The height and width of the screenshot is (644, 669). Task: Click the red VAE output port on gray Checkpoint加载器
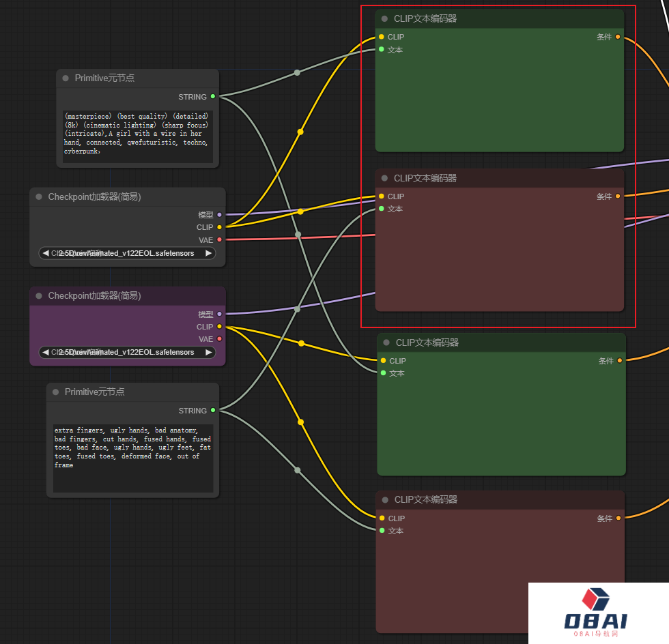tap(219, 239)
